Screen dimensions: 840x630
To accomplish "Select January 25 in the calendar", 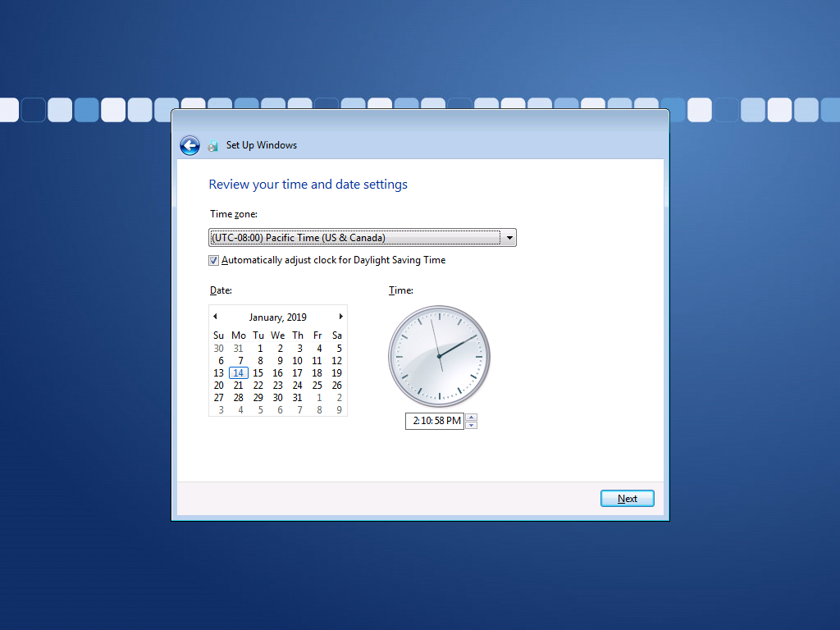I will pyautogui.click(x=317, y=386).
